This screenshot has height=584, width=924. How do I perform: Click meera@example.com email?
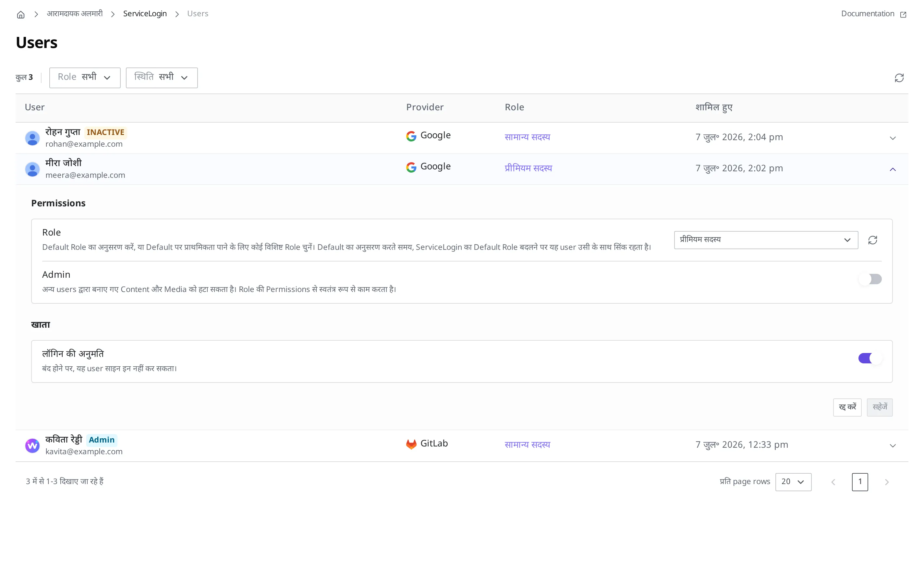pyautogui.click(x=85, y=175)
